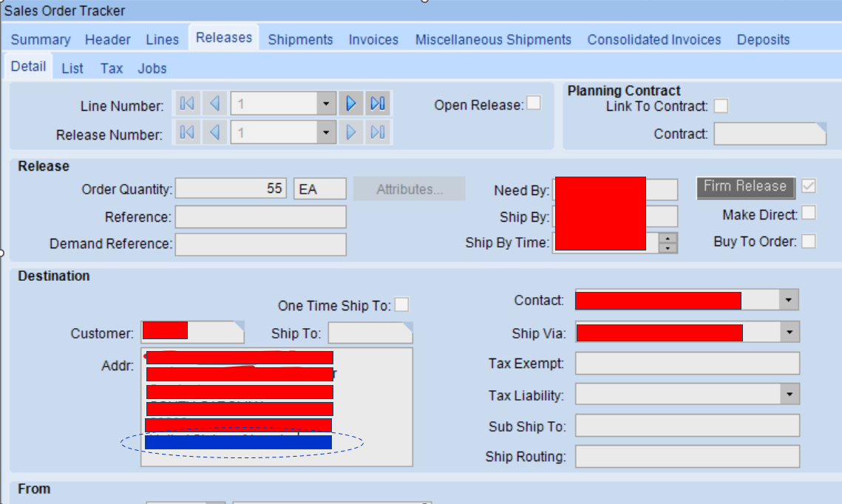This screenshot has height=504, width=842.
Task: Click the Firm Release button
Action: (746, 187)
